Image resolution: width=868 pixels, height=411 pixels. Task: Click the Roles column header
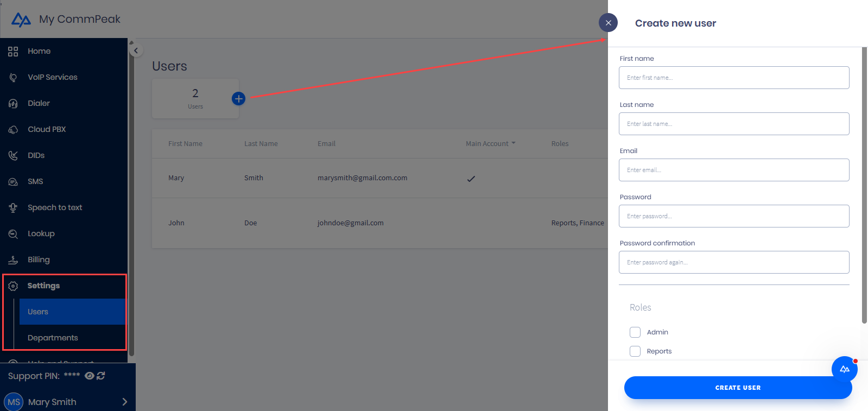pyautogui.click(x=560, y=144)
